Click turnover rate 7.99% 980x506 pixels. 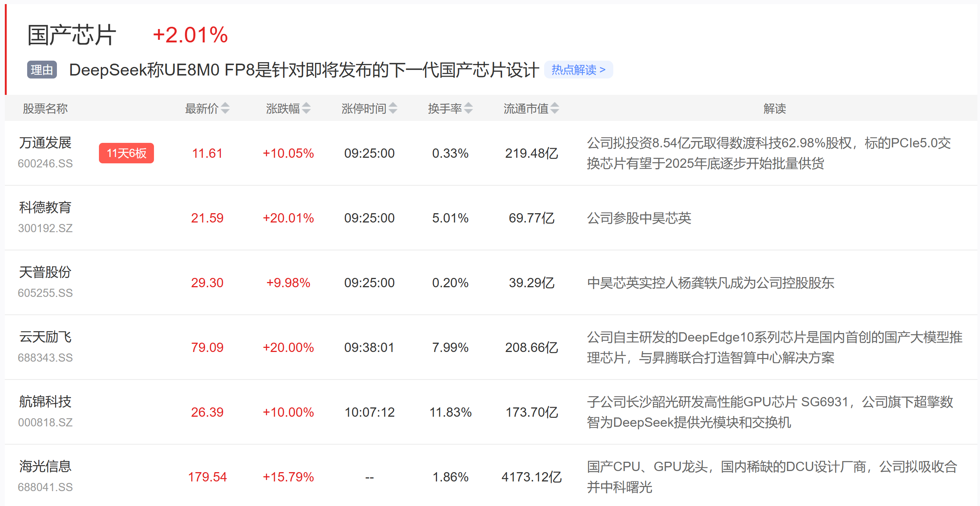click(450, 348)
